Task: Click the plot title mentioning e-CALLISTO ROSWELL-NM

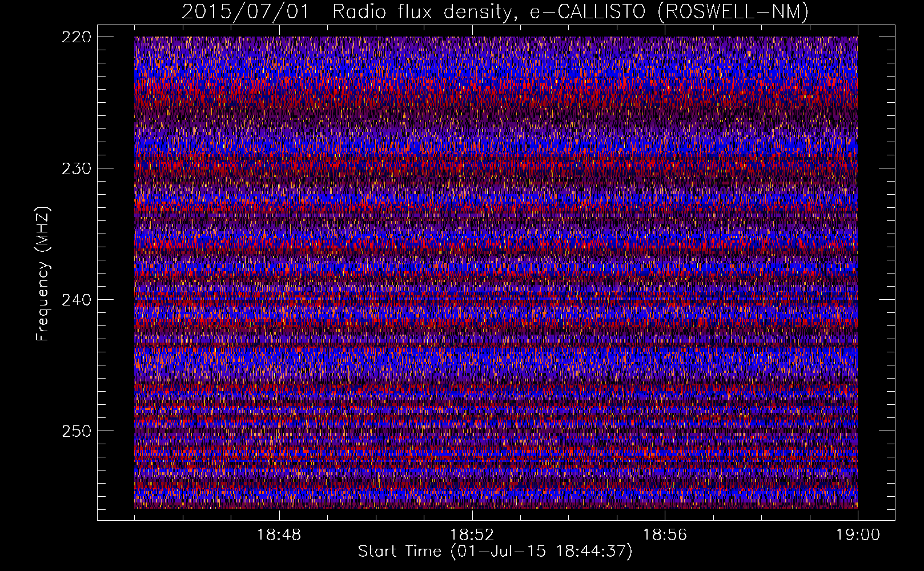Action: pos(495,11)
